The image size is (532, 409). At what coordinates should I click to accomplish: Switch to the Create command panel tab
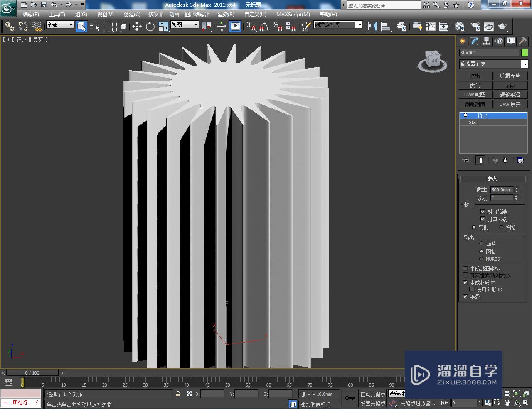coord(462,41)
